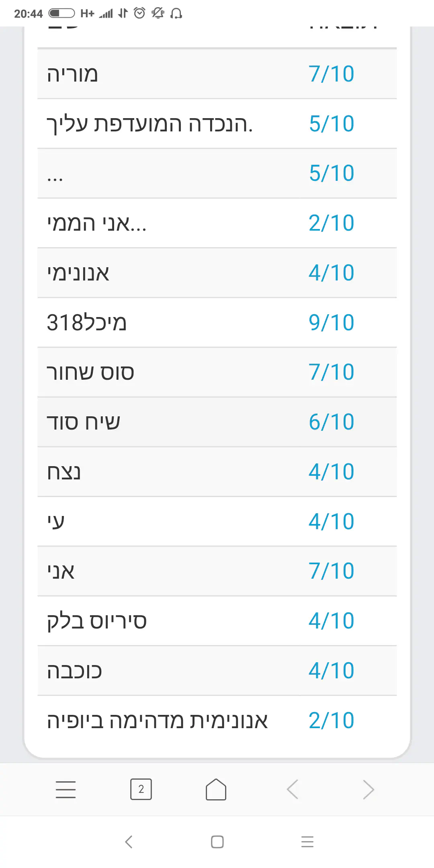
Task: Tap the headphones icon in status bar
Action: pos(176,13)
